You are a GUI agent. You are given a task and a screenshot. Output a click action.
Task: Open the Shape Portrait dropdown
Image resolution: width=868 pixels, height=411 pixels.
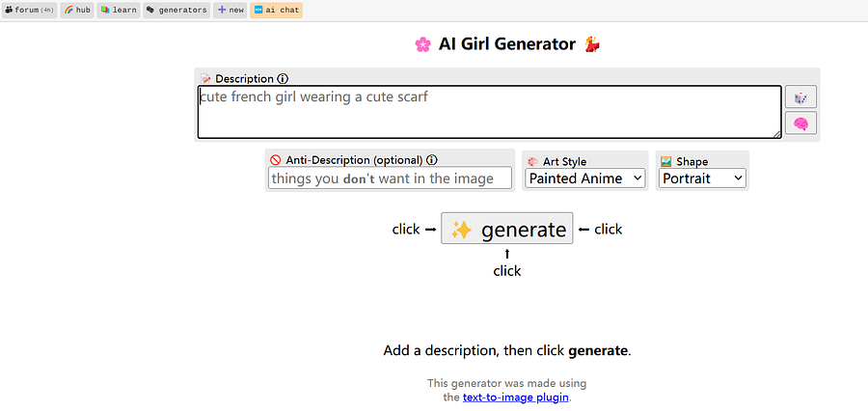click(702, 178)
